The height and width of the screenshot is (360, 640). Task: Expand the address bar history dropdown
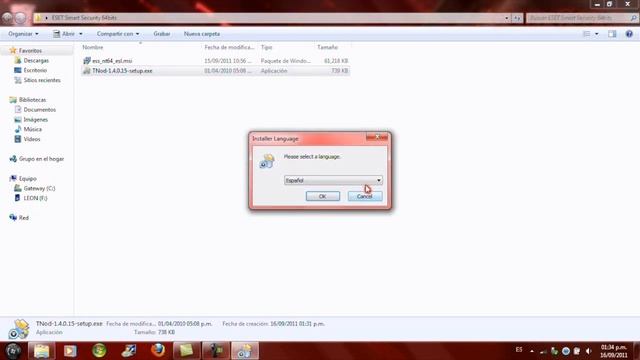click(507, 18)
